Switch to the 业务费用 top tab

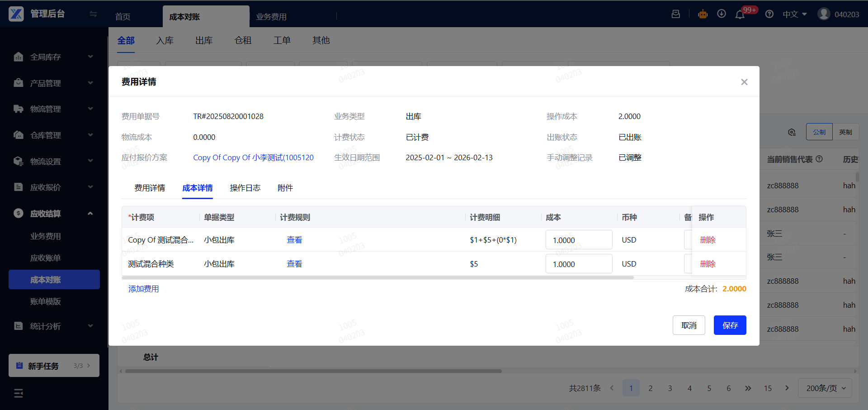(271, 17)
